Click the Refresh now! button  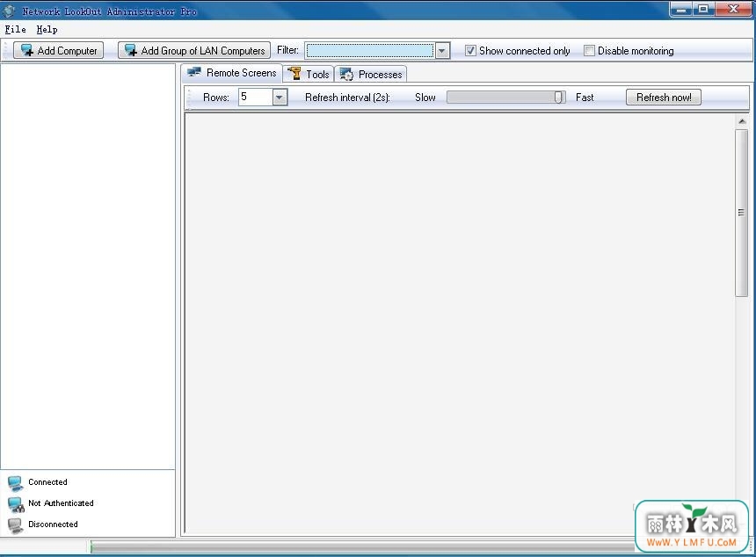point(664,98)
